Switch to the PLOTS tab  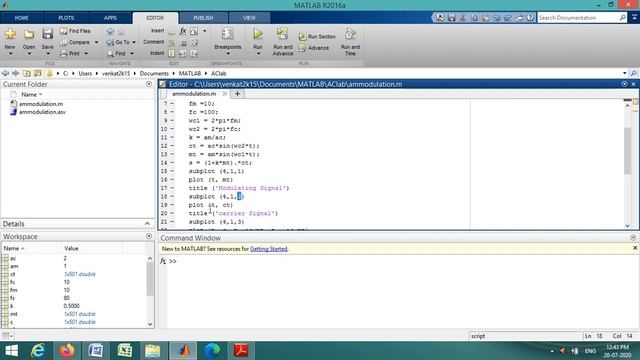66,18
